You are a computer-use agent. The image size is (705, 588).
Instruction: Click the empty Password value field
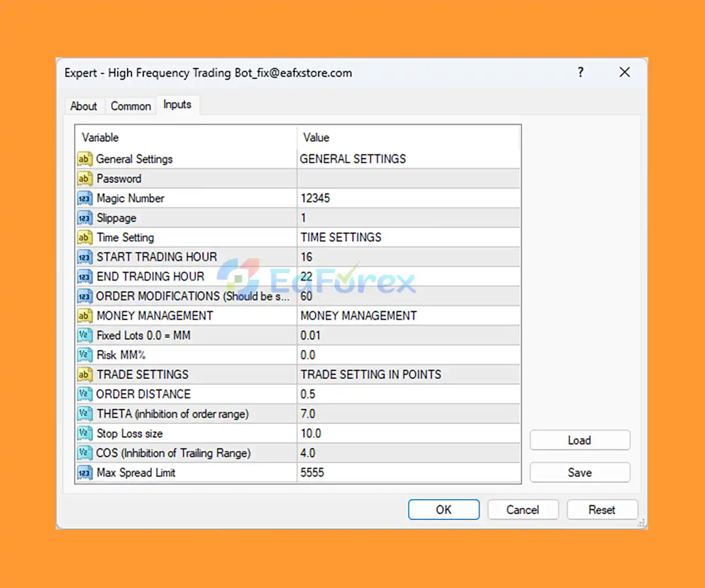coord(408,179)
